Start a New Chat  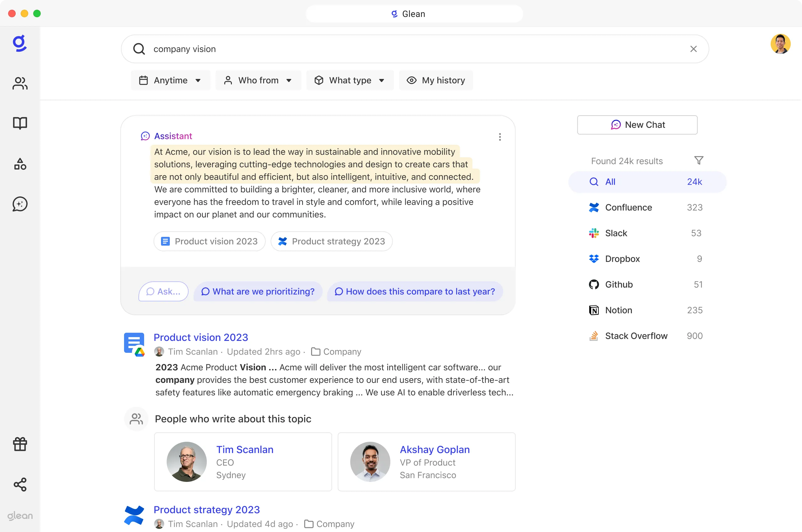coord(637,124)
